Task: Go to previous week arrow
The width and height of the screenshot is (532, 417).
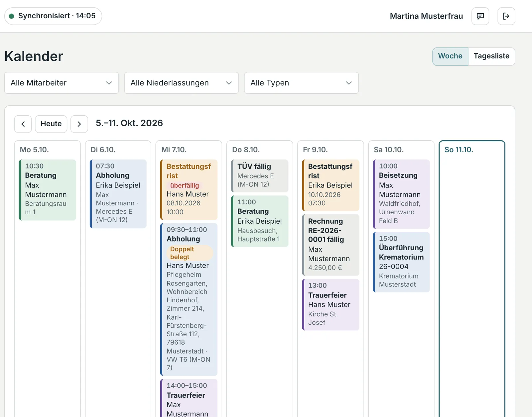Action: pyautogui.click(x=23, y=124)
